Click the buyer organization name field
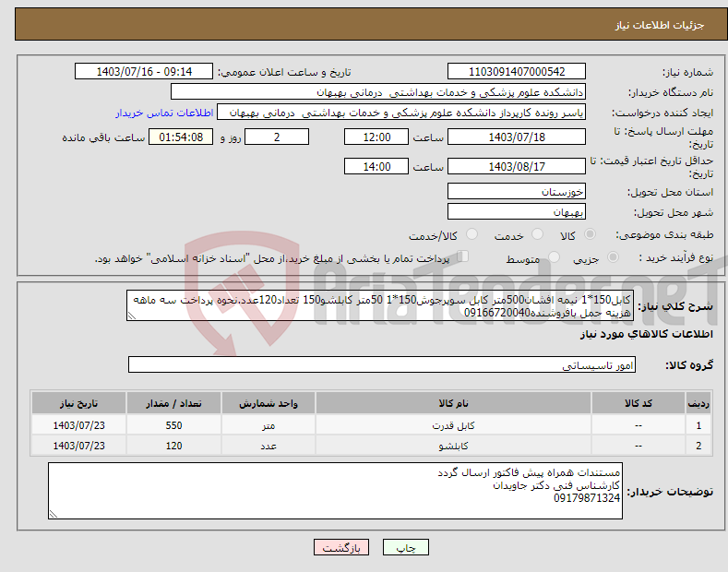The image size is (728, 572). point(378,92)
